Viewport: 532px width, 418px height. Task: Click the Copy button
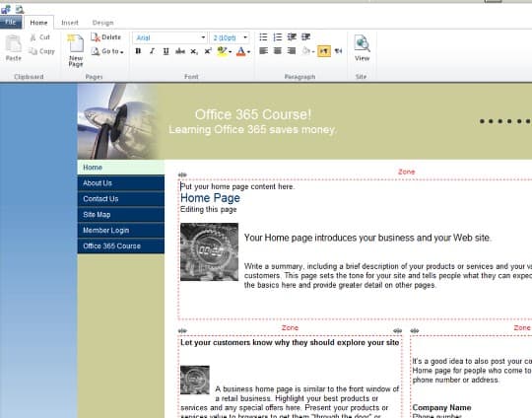(x=41, y=51)
